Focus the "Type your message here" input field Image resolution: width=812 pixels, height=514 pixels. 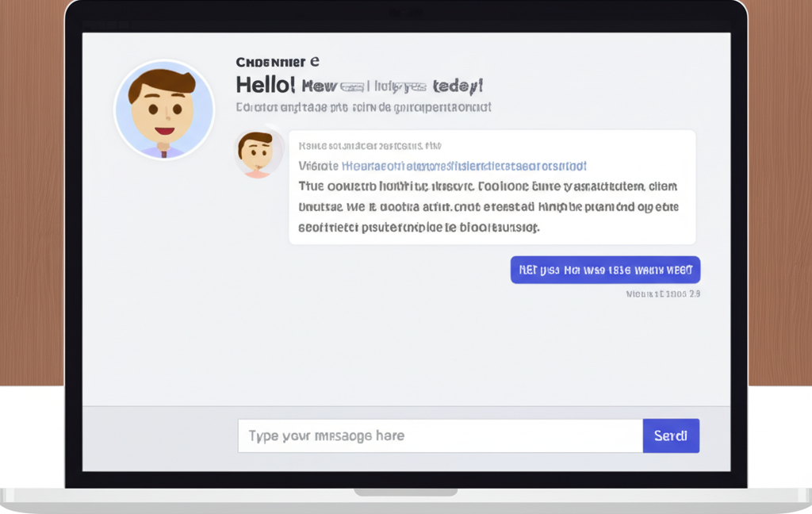[440, 435]
